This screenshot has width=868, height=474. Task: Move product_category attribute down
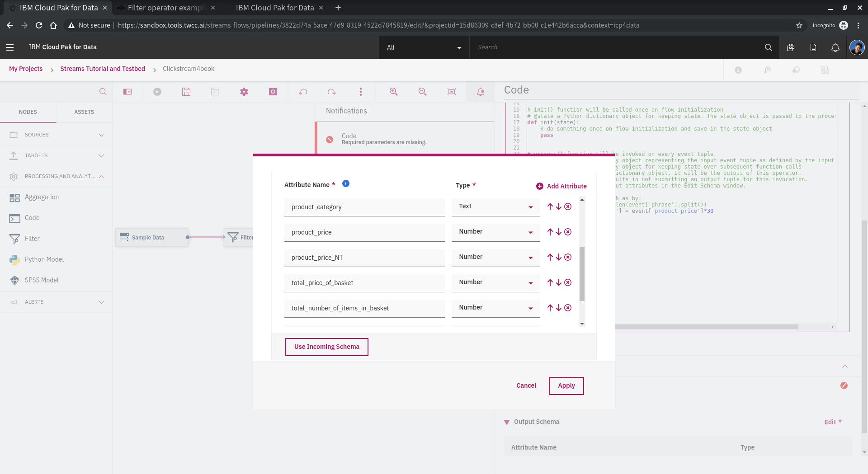coord(559,206)
